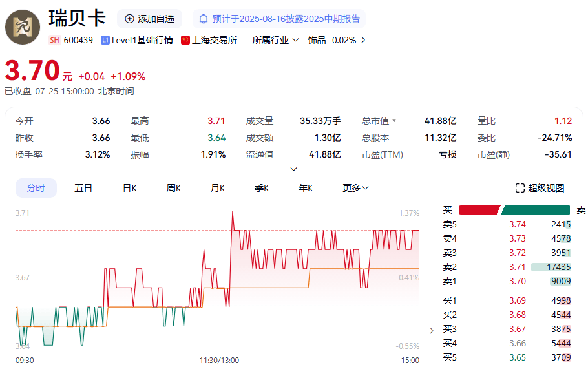This screenshot has height=367, width=588.
Task: Switch to the 月K tab
Action: (x=218, y=188)
